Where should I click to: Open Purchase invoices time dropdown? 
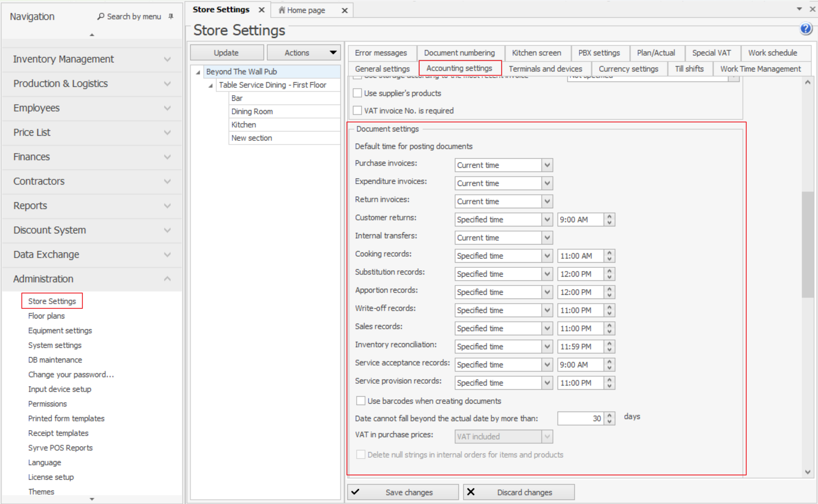547,165
